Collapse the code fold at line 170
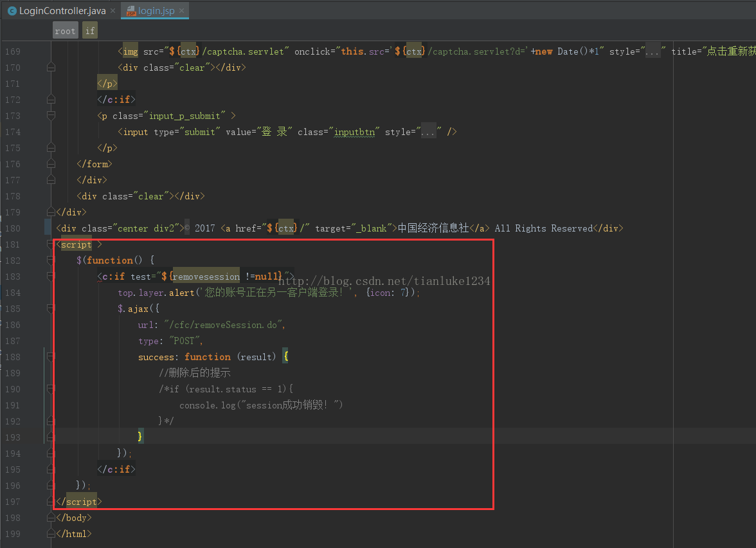This screenshot has height=548, width=756. (x=51, y=67)
